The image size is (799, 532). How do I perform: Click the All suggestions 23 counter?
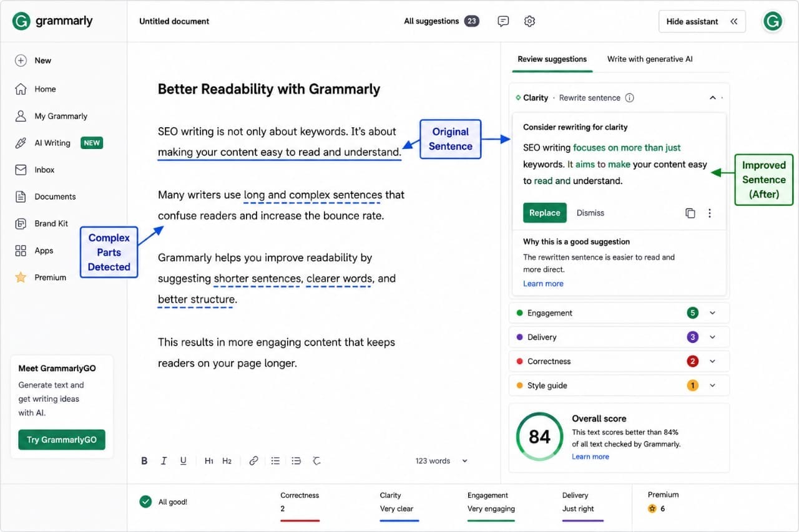tap(441, 21)
